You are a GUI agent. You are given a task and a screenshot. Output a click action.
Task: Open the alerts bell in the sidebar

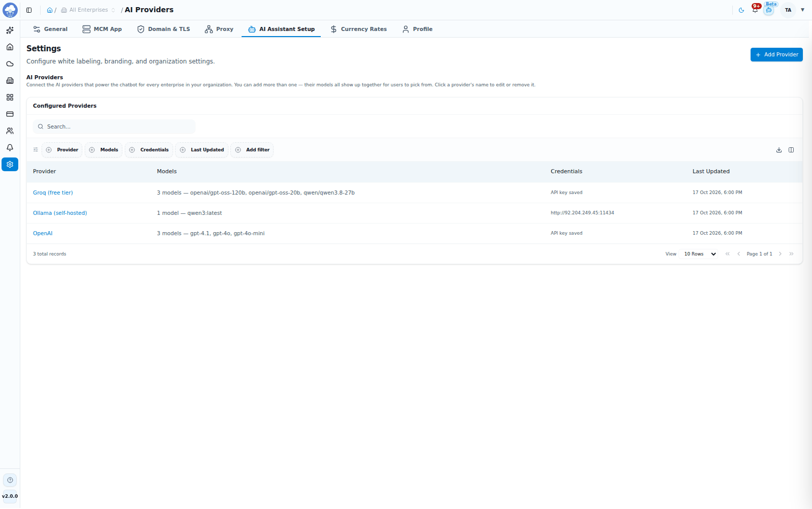coord(10,148)
